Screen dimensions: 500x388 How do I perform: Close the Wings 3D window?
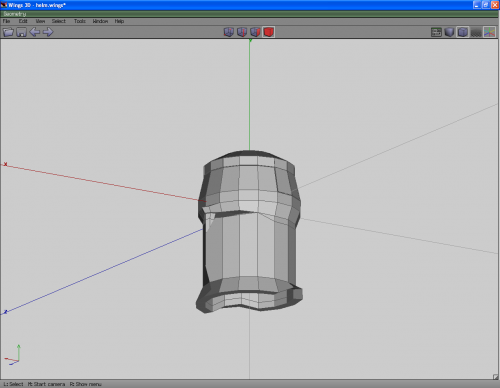click(495, 5)
